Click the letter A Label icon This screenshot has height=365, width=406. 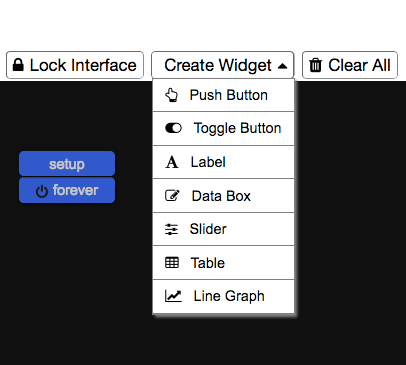(172, 162)
